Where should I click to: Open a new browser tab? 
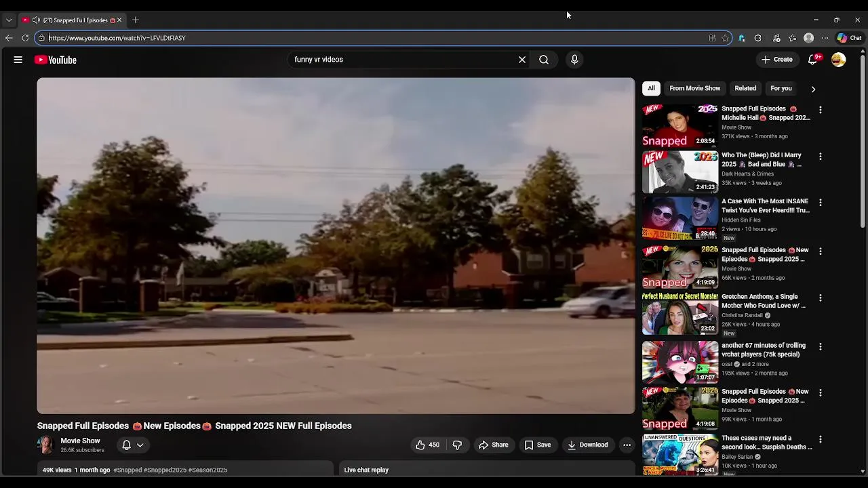coord(136,20)
